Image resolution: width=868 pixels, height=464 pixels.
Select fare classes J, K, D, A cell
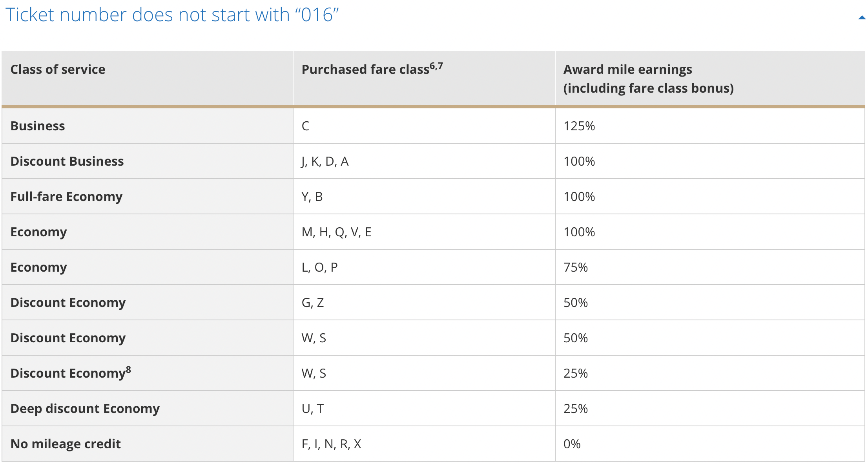(325, 161)
